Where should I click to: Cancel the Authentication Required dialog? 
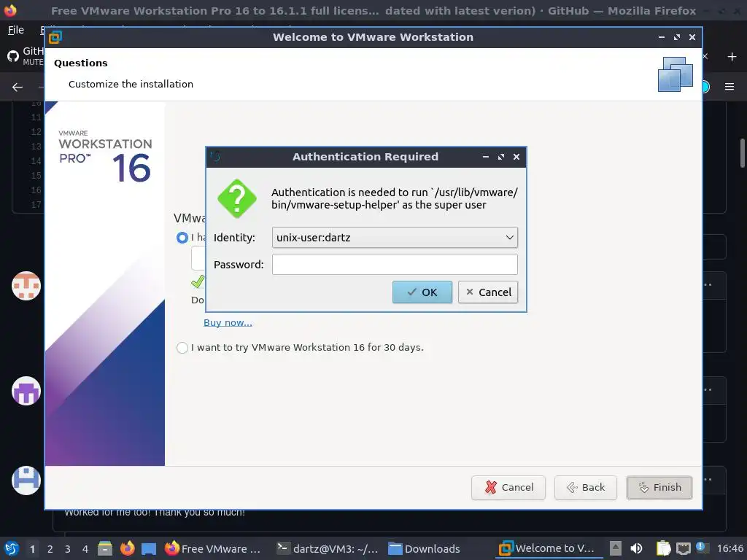[x=488, y=292]
